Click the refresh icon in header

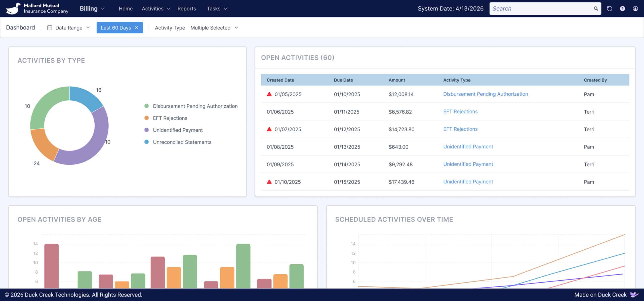point(609,9)
